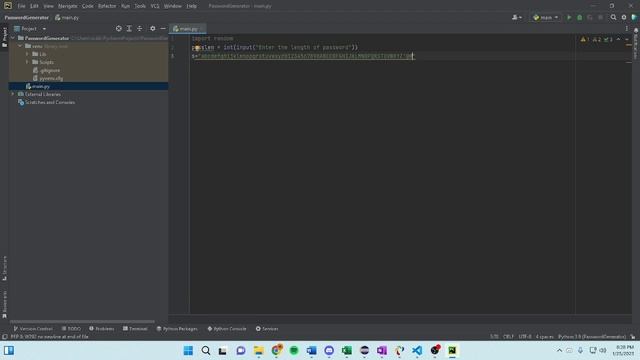Click the PasswordGenerator breadcrumb in navigation bar
Image resolution: width=640 pixels, height=360 pixels.
[27, 18]
